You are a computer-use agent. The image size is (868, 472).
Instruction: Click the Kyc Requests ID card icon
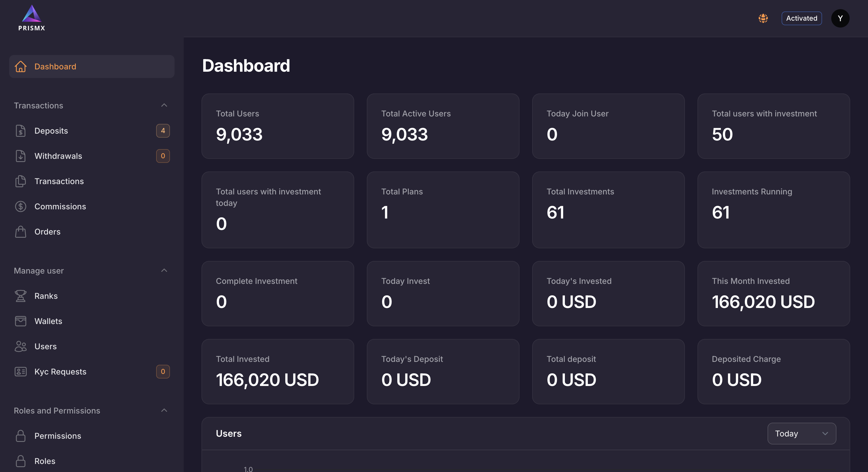(x=21, y=372)
